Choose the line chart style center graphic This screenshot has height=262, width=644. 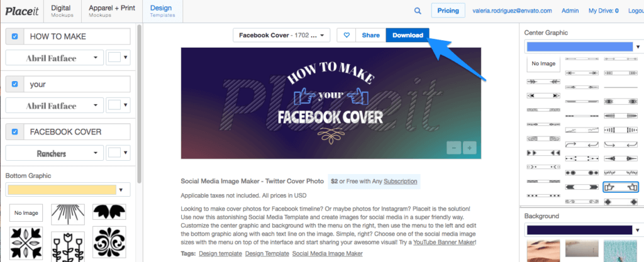click(582, 130)
